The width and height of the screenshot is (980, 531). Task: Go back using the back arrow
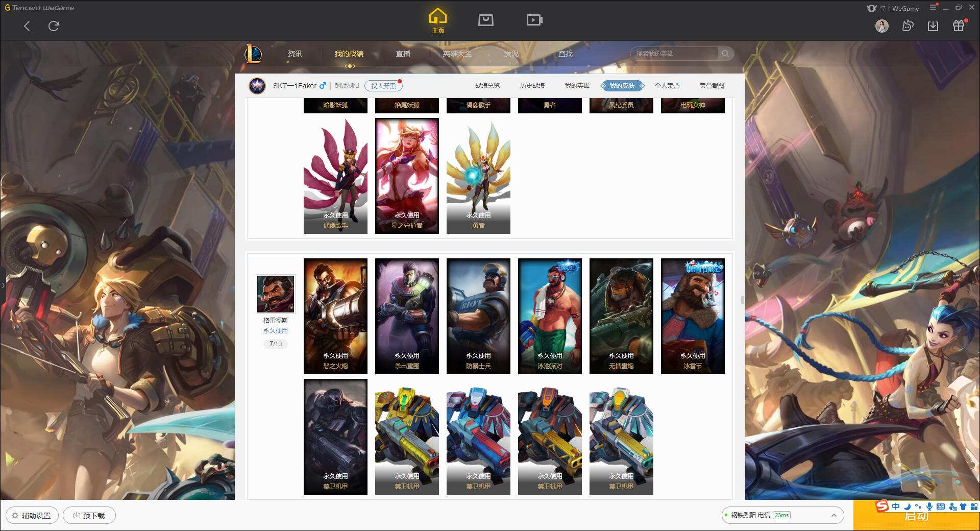27,26
